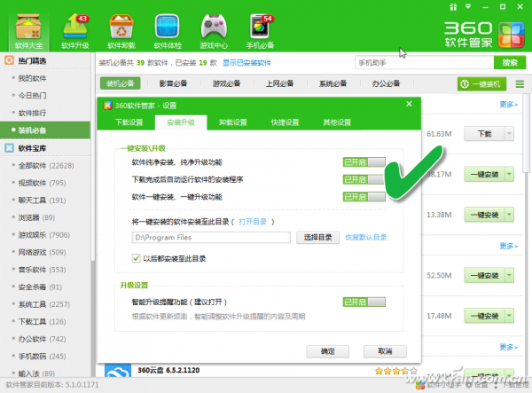
Task: Click the settings dialog logo icon
Action: point(107,106)
